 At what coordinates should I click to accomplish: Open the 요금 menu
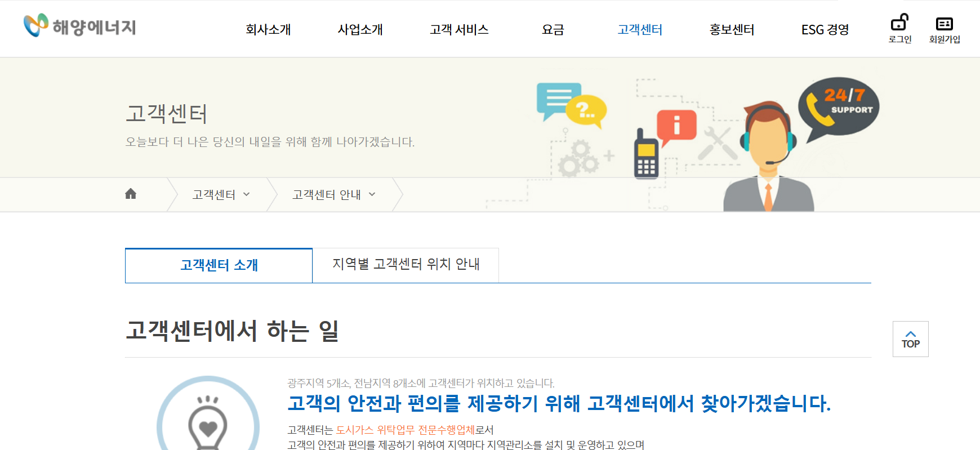(553, 29)
